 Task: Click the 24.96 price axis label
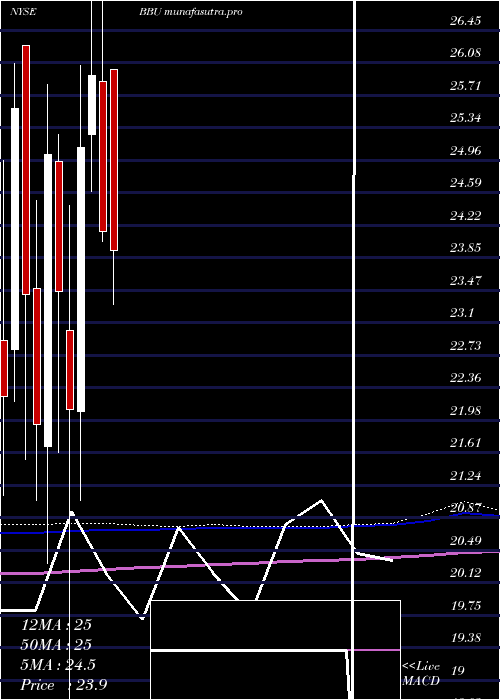point(465,150)
